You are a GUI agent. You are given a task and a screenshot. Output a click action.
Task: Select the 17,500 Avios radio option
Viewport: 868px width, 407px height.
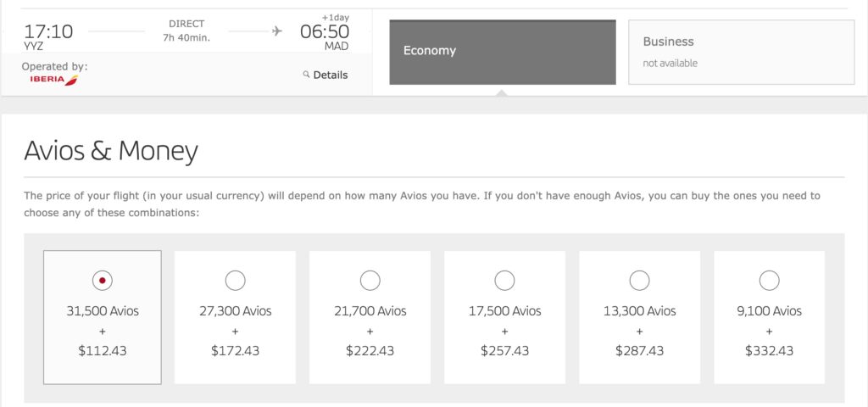tap(504, 279)
